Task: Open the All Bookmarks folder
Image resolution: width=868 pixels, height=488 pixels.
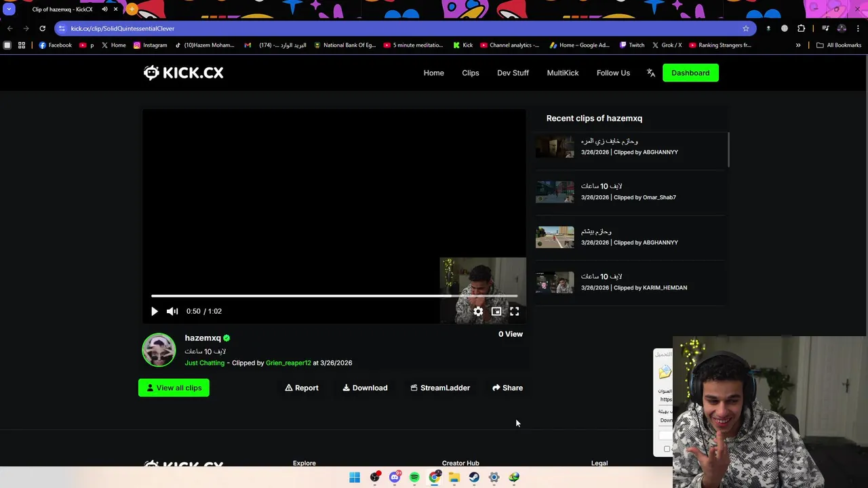Action: click(x=839, y=45)
